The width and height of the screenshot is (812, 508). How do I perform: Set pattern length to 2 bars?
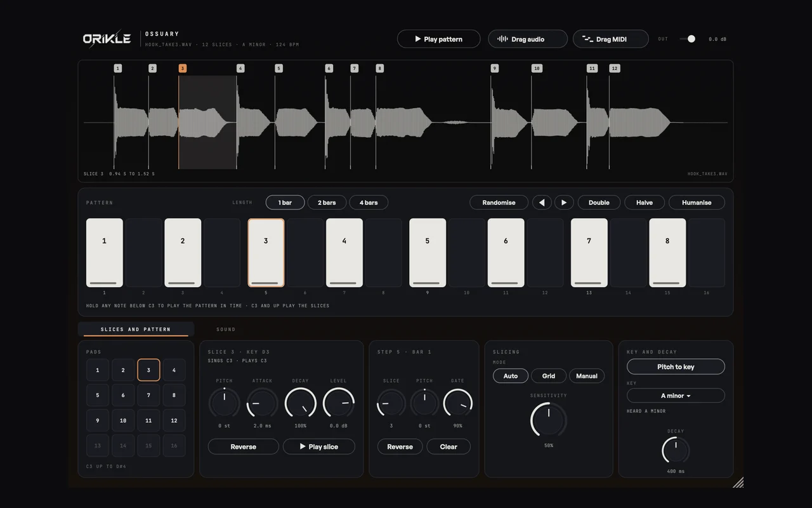coord(327,203)
